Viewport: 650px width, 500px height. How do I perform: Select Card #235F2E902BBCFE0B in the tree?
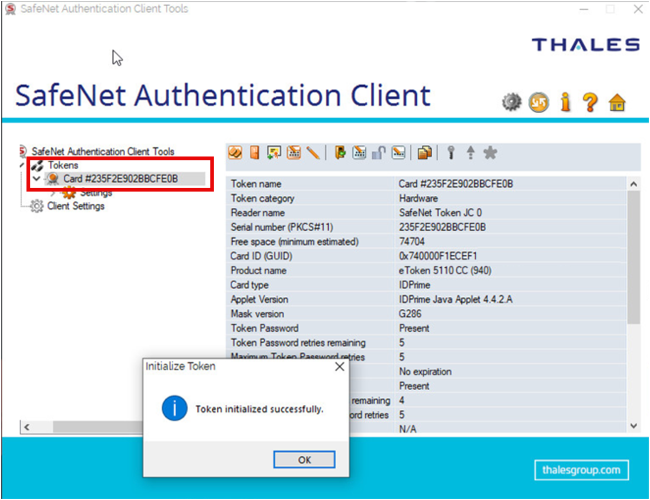click(120, 179)
